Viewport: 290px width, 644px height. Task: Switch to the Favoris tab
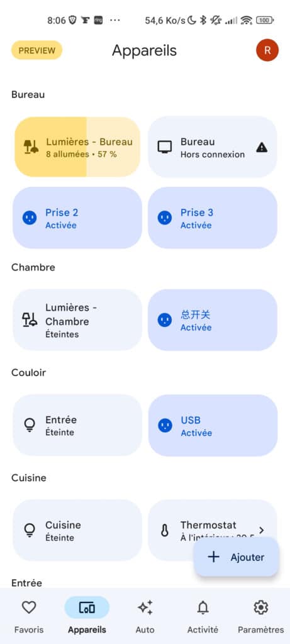(x=29, y=616)
